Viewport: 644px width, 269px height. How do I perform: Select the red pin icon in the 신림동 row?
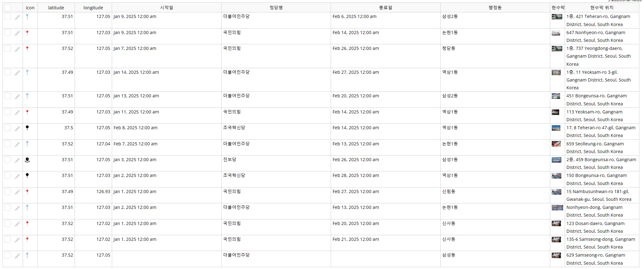27,192
